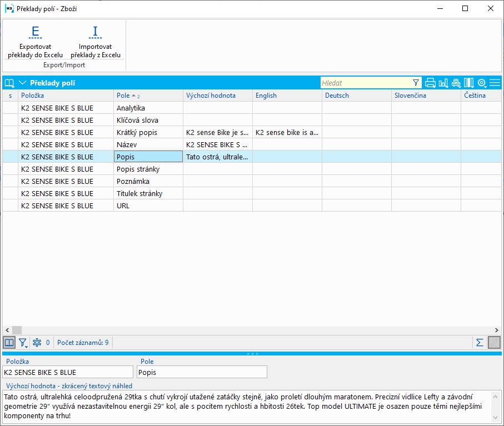
Task: Click the book icon beside Překlady polí
Action: click(x=9, y=83)
